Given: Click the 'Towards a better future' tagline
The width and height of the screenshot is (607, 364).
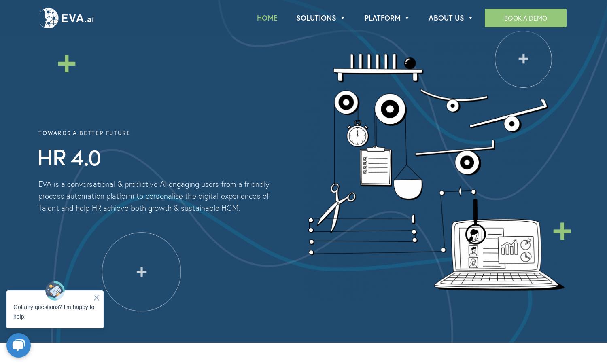Looking at the screenshot, I should 84,133.
